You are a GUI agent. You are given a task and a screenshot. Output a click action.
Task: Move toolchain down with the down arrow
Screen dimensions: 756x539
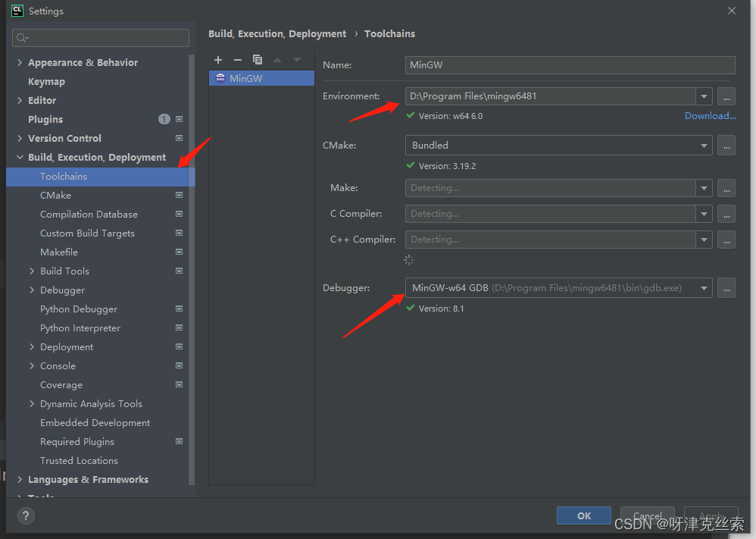[296, 60]
